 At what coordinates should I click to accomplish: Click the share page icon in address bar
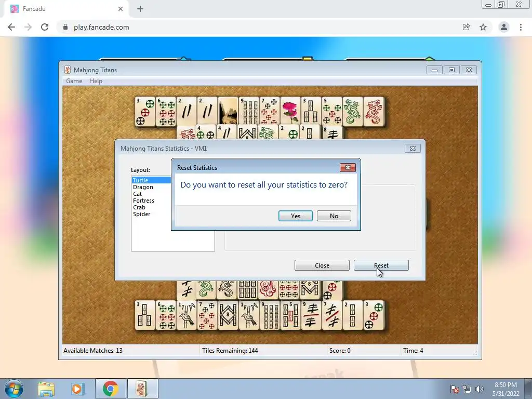[x=466, y=27]
